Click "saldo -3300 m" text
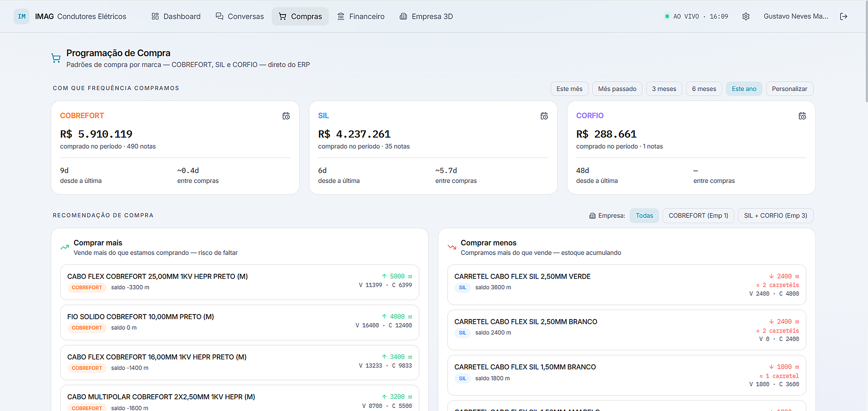The image size is (868, 411). [x=130, y=287]
